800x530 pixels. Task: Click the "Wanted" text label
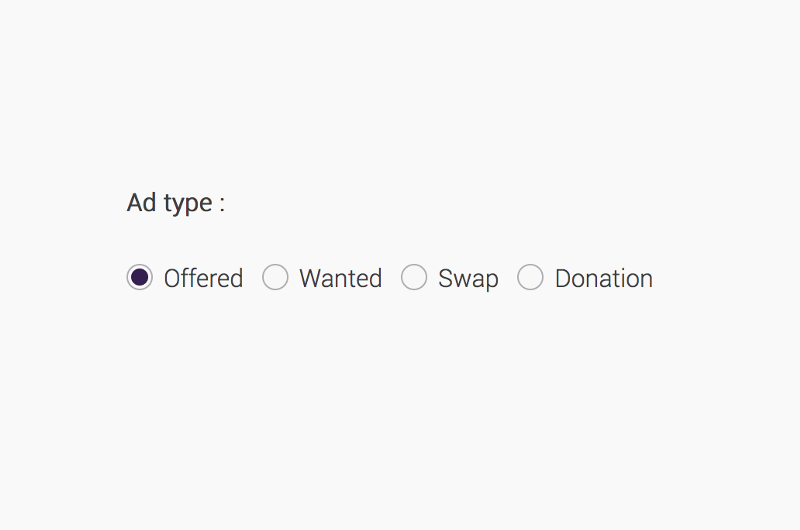(340, 278)
